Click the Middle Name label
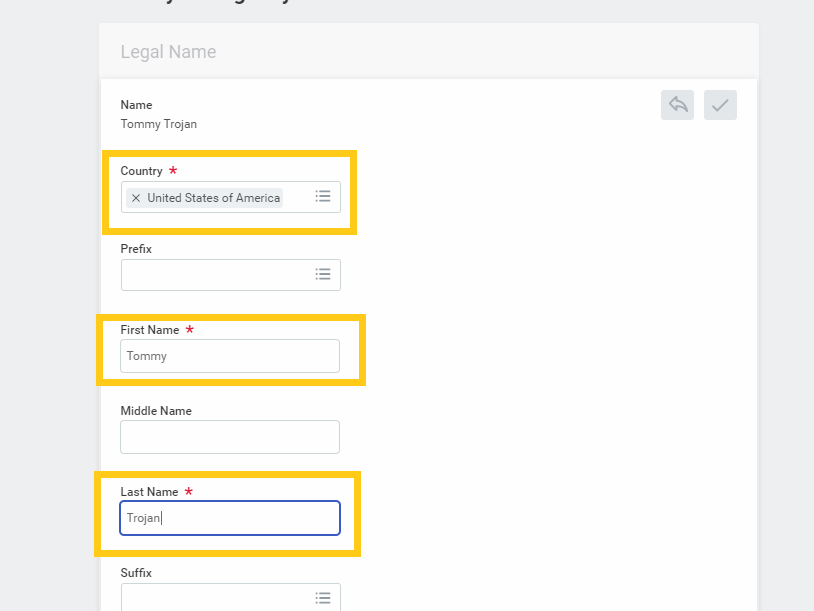Screen dimensions: 814x611 156,411
